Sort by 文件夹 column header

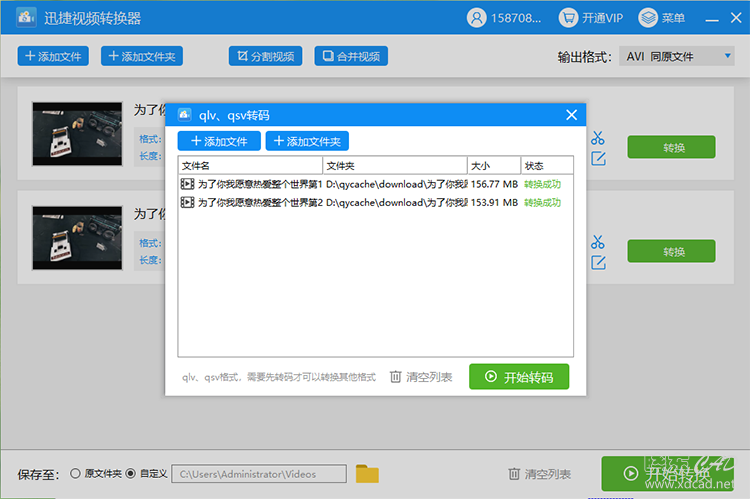(x=395, y=166)
